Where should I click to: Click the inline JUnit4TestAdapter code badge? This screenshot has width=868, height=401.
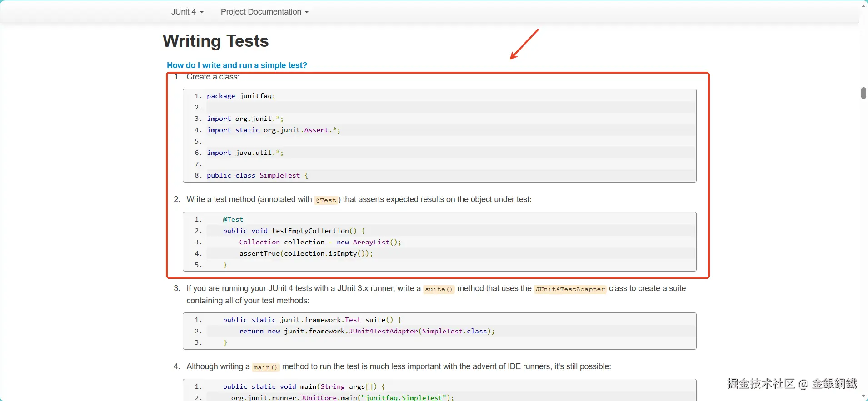(x=570, y=289)
